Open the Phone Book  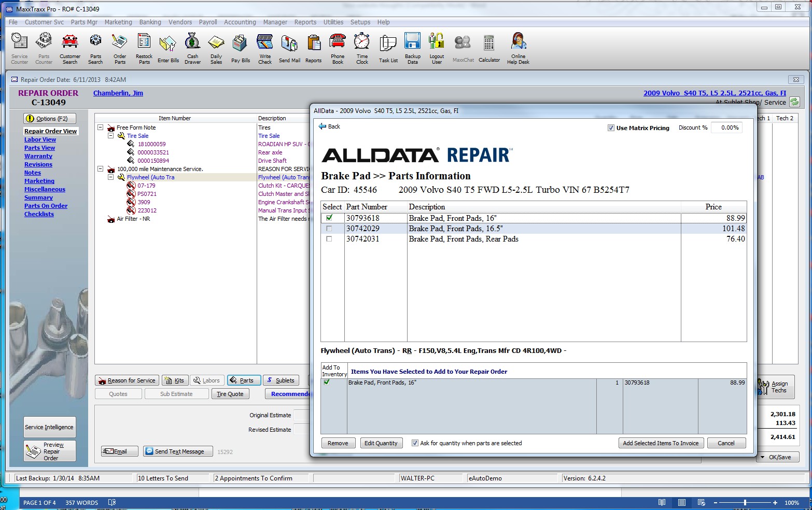coord(337,48)
